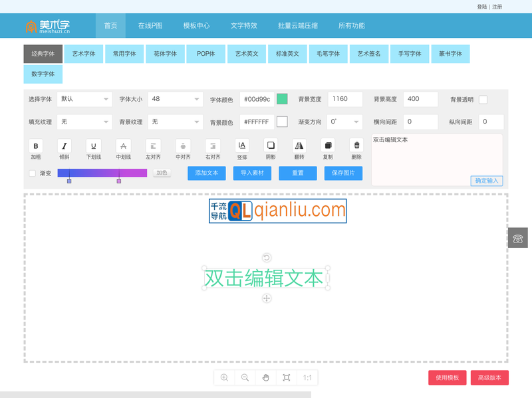Apply italic using the 倾斜 icon
This screenshot has width=532, height=398.
tap(64, 148)
